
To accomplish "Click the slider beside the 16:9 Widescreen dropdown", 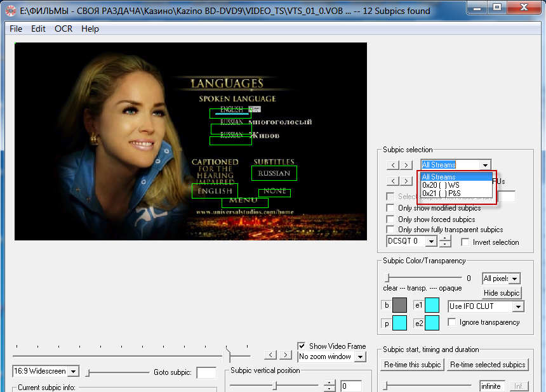I will click(117, 372).
